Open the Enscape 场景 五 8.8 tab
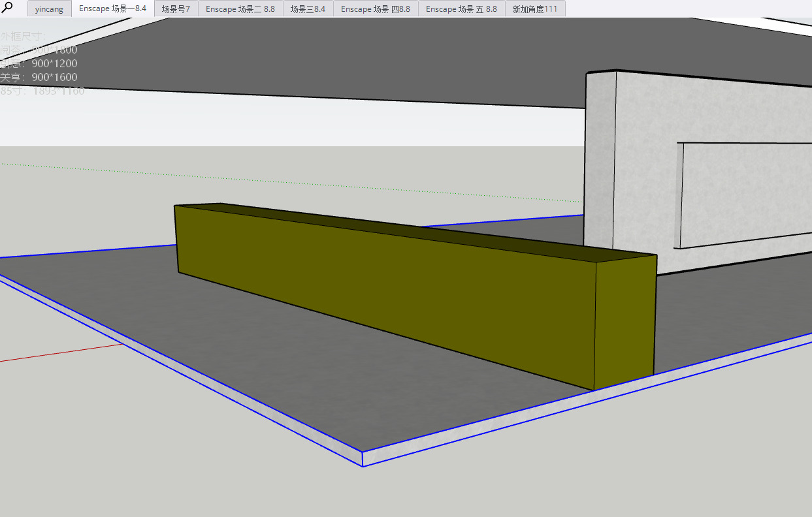This screenshot has width=812, height=517. [x=461, y=9]
